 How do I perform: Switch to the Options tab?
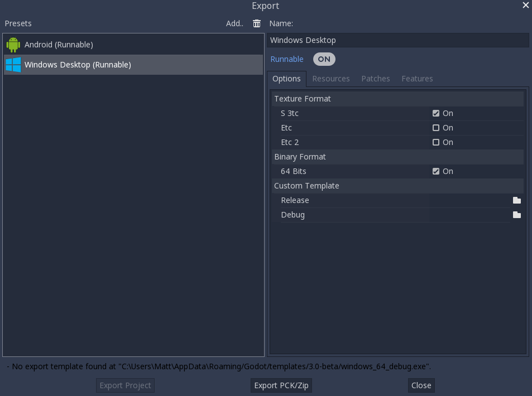286,79
